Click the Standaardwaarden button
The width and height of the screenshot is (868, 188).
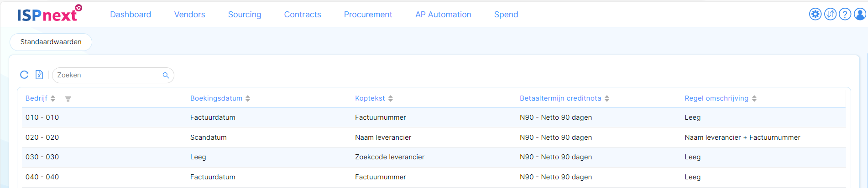click(51, 42)
